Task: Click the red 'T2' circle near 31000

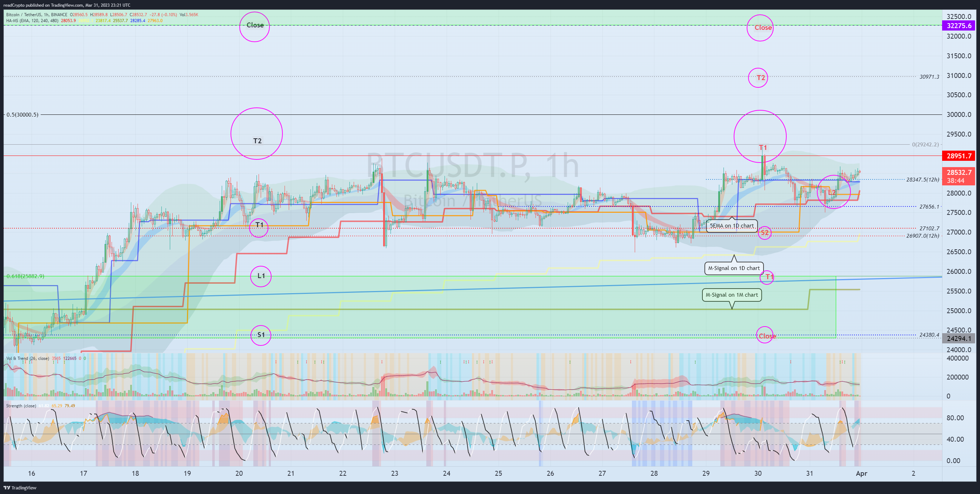Action: coord(758,78)
